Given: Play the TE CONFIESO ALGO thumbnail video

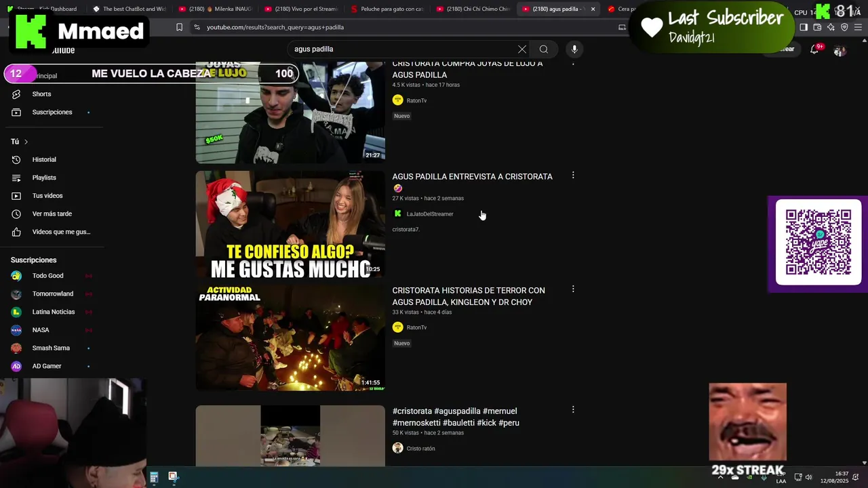Looking at the screenshot, I should click(x=290, y=224).
